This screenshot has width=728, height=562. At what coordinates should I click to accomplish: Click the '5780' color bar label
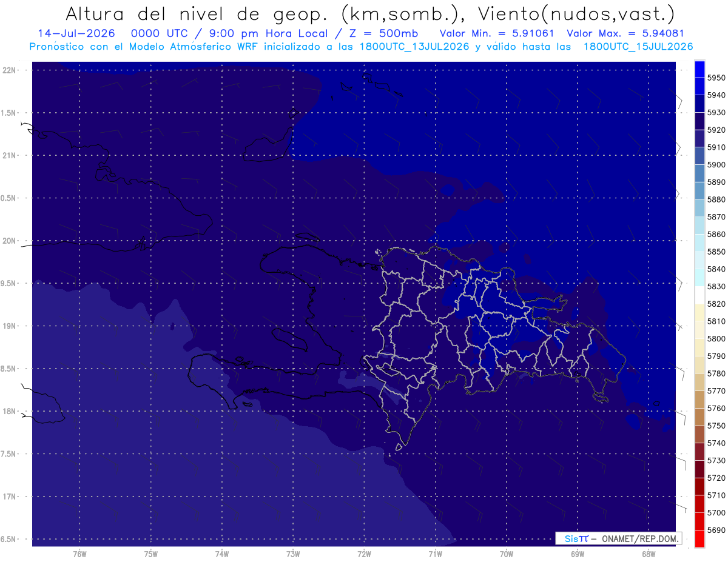tap(716, 373)
